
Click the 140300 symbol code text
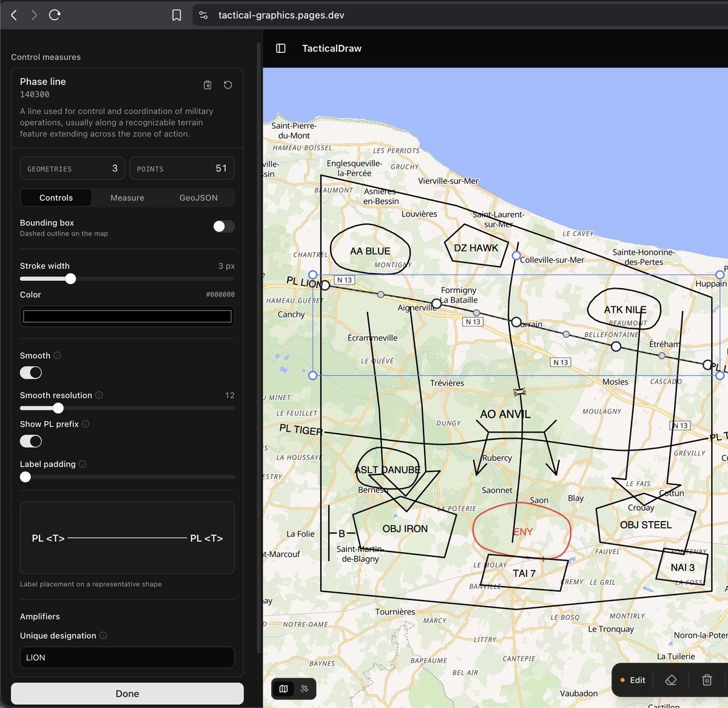click(x=35, y=95)
